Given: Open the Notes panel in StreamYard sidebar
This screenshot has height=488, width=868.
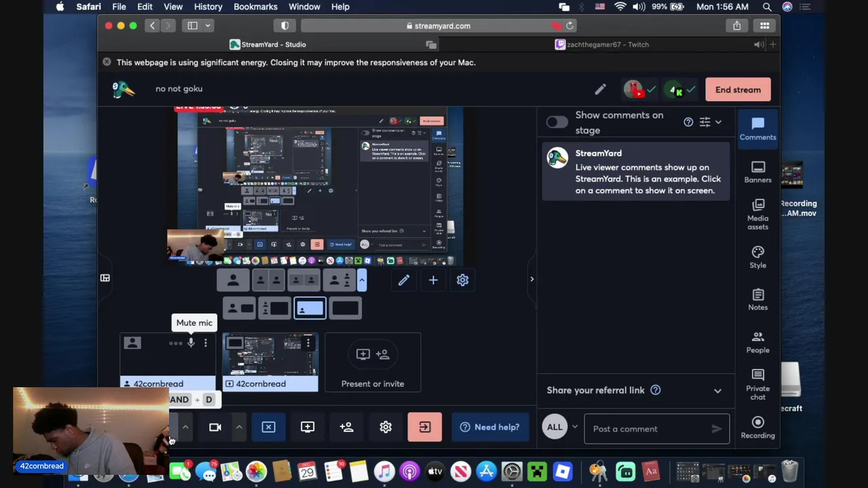Looking at the screenshot, I should (x=757, y=300).
